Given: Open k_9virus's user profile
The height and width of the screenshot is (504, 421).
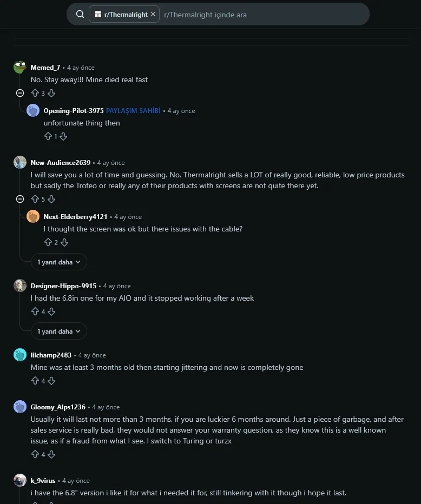Looking at the screenshot, I should (43, 481).
